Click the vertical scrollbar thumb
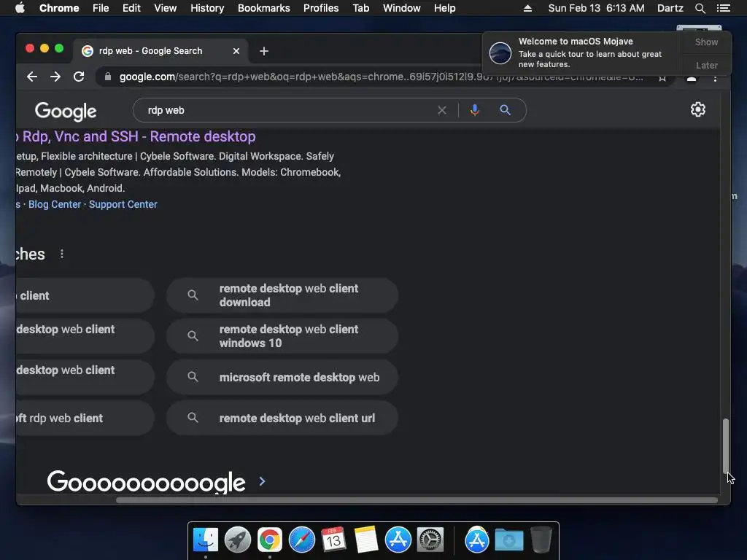The width and height of the screenshot is (747, 560). [726, 446]
